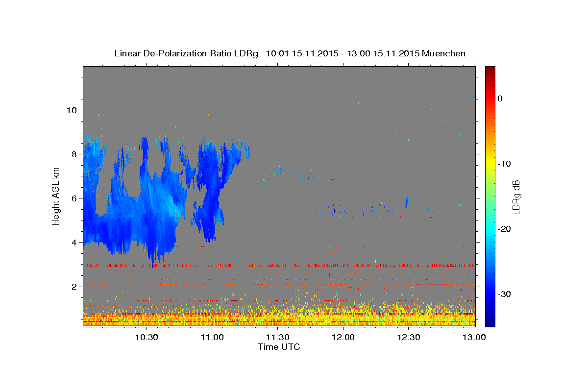Viewport: 588px width, 392px height.
Task: Click the 10:30 time tick label
Action: click(146, 338)
